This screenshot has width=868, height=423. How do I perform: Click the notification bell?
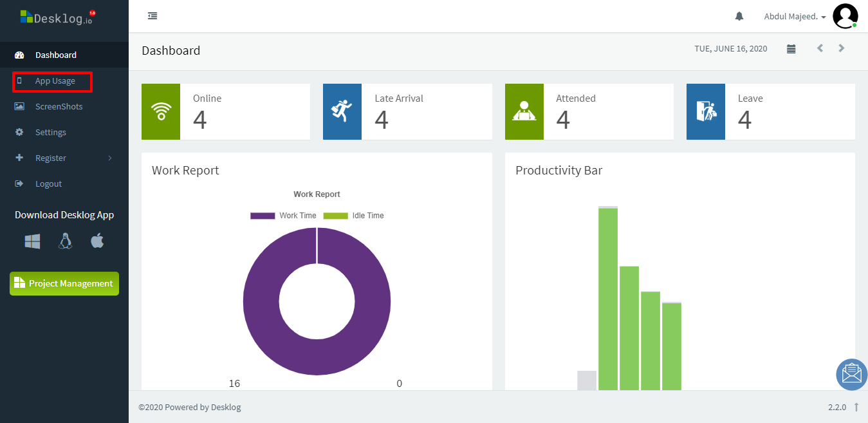pyautogui.click(x=739, y=16)
